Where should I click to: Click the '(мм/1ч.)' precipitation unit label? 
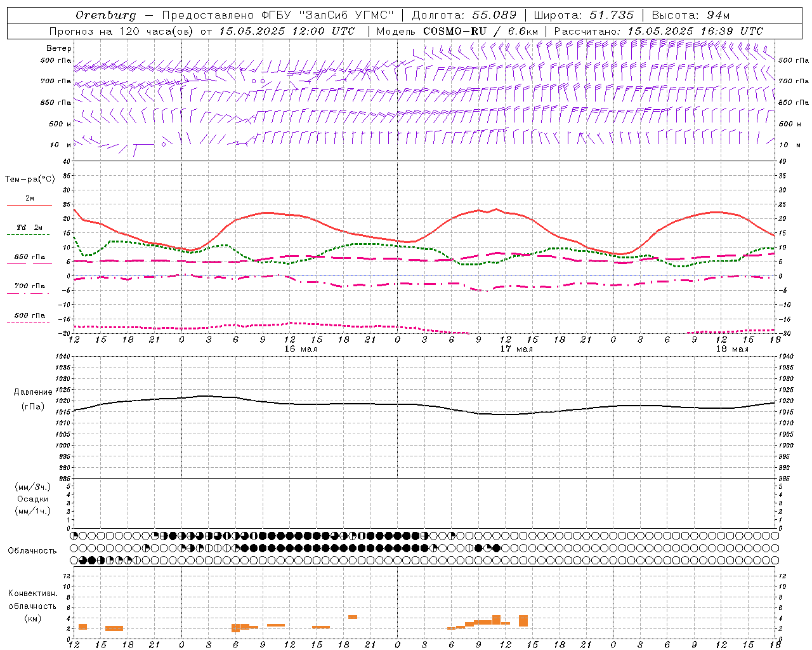(33, 511)
